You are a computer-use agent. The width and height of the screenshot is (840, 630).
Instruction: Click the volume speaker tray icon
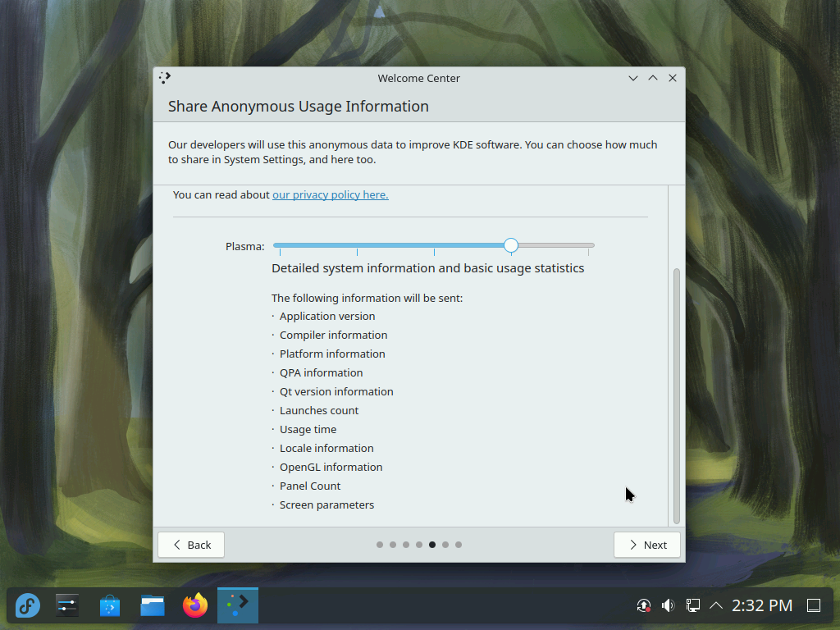coord(668,605)
